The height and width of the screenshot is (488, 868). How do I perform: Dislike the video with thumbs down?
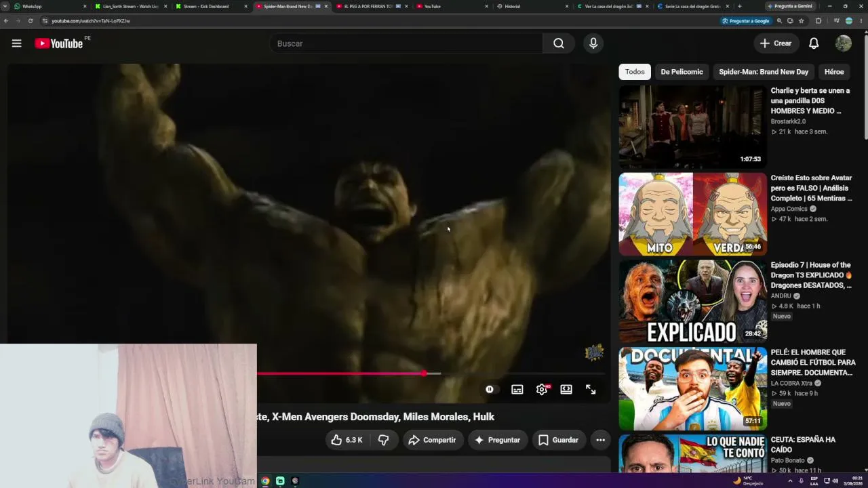click(383, 440)
